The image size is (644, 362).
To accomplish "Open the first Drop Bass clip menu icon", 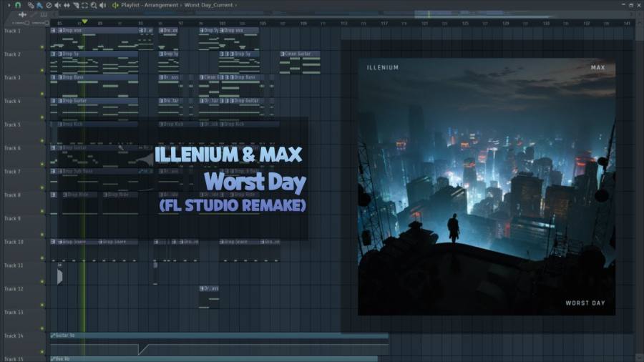I will pyautogui.click(x=60, y=77).
